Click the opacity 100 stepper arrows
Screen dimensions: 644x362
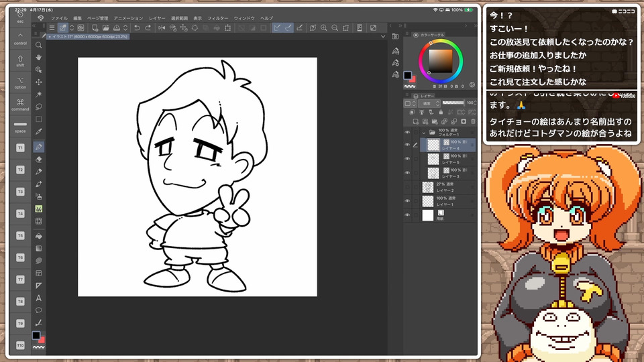pos(476,103)
